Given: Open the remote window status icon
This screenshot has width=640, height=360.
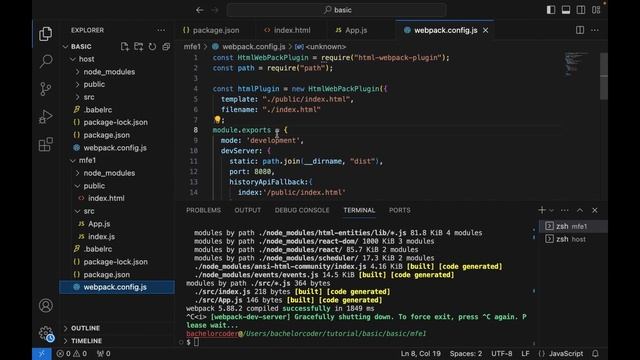Looking at the screenshot, I should click(42, 353).
